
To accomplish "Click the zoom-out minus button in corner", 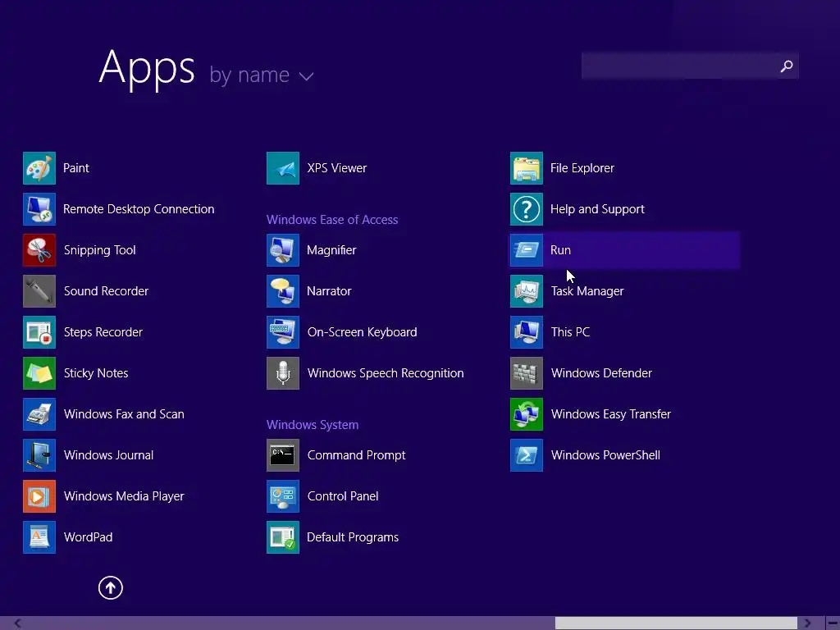I will tap(833, 623).
